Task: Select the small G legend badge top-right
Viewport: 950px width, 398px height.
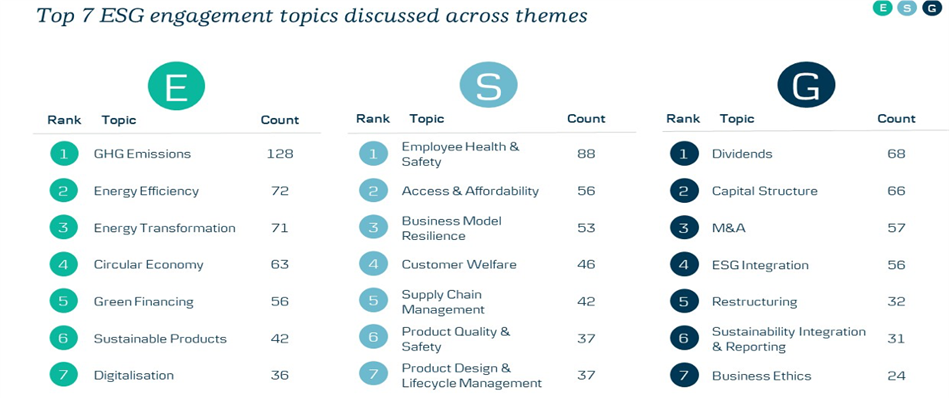Action: click(931, 8)
